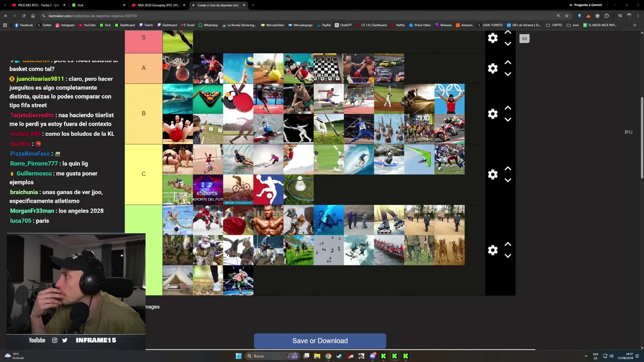
Task: Select the billiards image in tier B
Action: (x=208, y=99)
